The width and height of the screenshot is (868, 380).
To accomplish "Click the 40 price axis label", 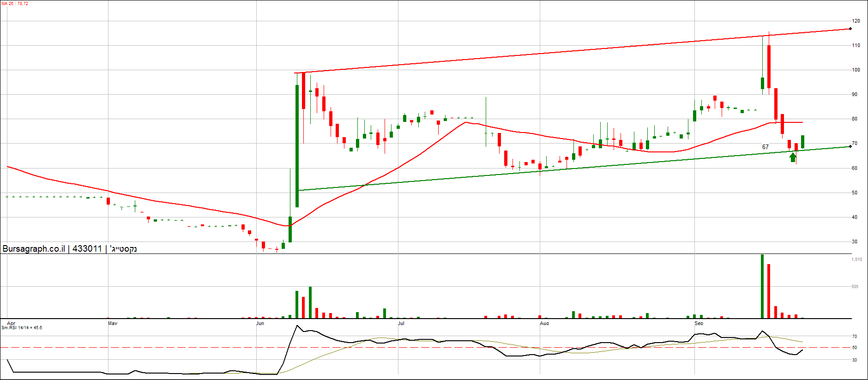I will coord(855,217).
